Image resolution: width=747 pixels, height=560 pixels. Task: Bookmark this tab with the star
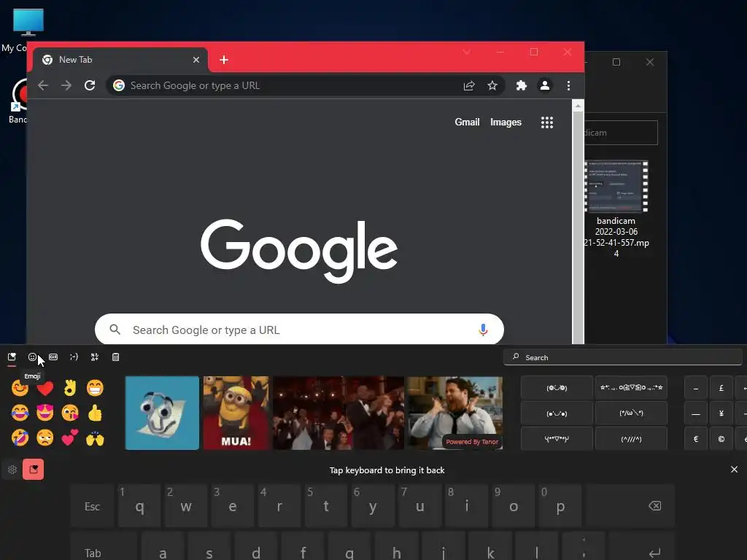pos(492,86)
